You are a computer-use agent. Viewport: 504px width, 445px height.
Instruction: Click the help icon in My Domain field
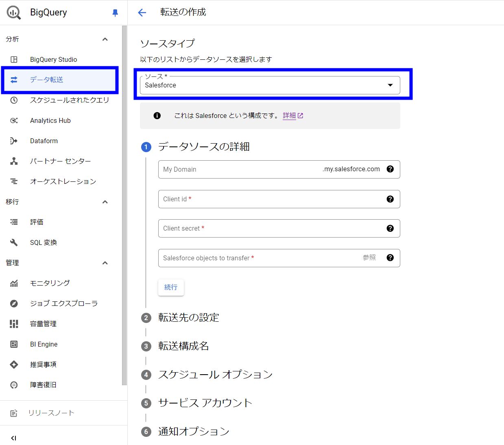point(390,169)
